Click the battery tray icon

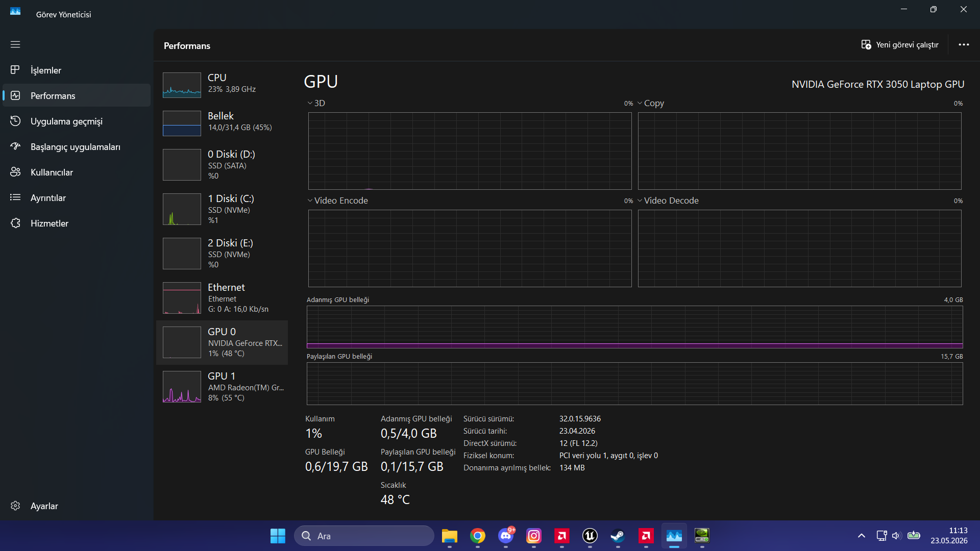pos(914,536)
